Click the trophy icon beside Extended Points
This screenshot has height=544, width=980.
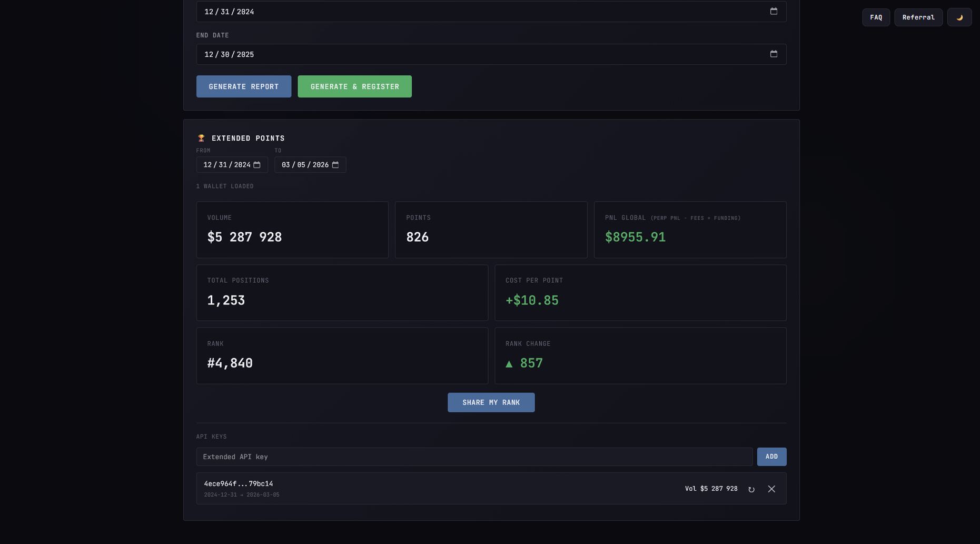[201, 138]
